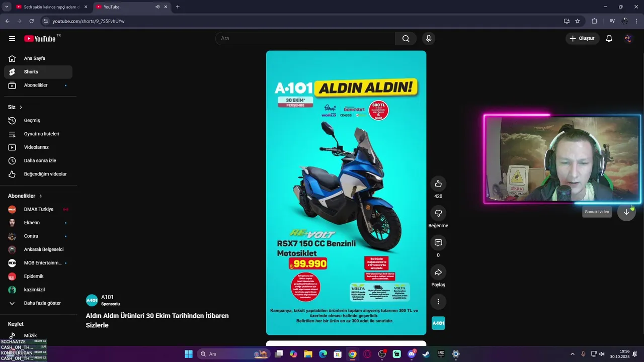The height and width of the screenshot is (362, 644).
Task: Like the A101 short
Action: (438, 184)
